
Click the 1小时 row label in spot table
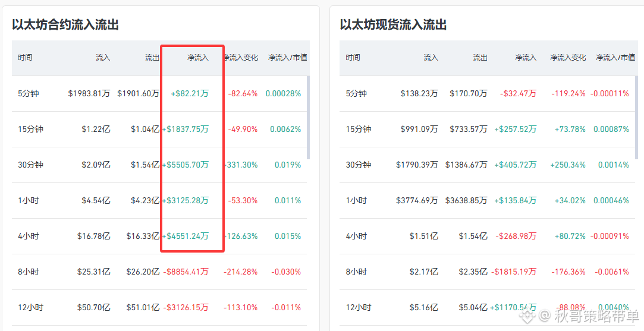click(x=356, y=201)
